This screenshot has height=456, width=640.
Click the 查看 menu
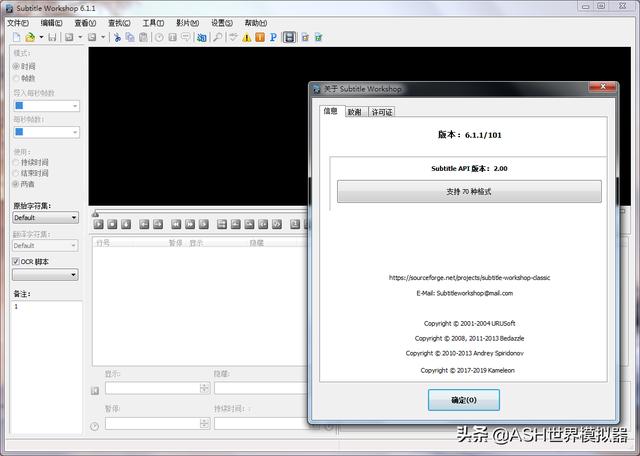pos(85,23)
